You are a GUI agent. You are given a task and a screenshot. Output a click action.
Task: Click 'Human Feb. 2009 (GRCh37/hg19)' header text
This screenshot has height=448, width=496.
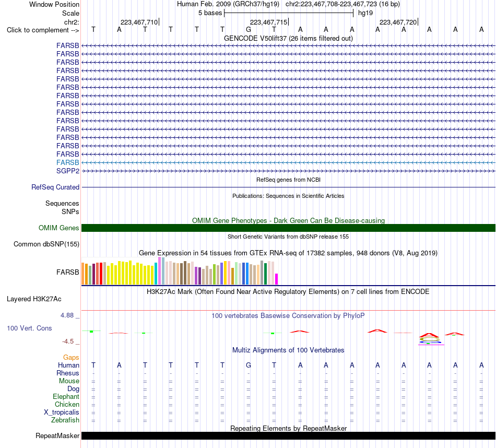[x=228, y=4]
